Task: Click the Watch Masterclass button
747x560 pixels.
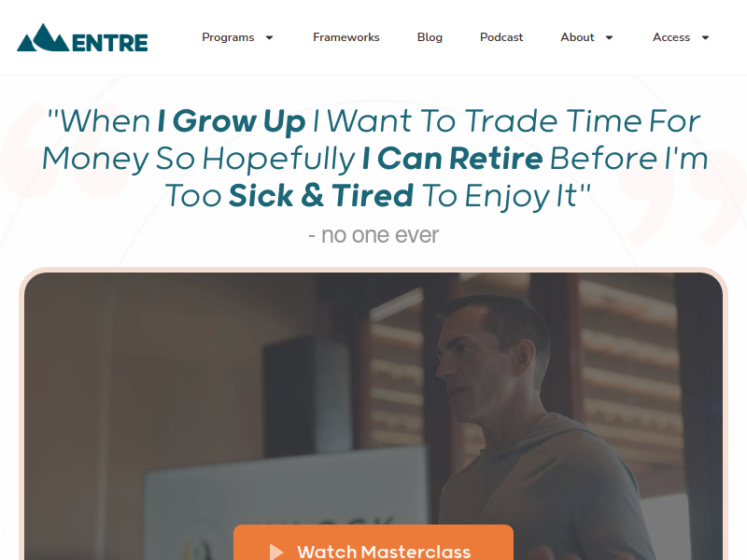Action: point(373,543)
